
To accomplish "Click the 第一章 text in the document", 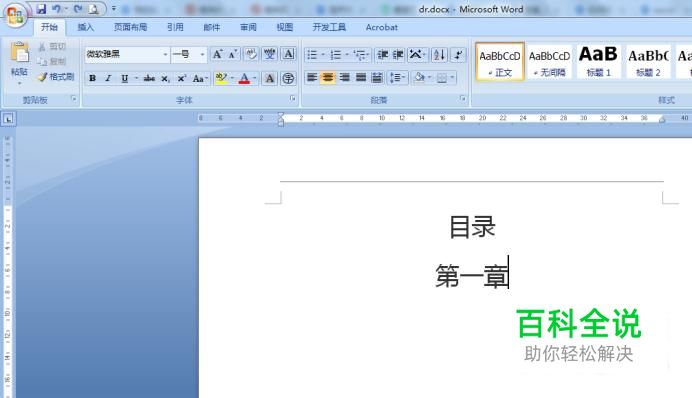I will [471, 276].
